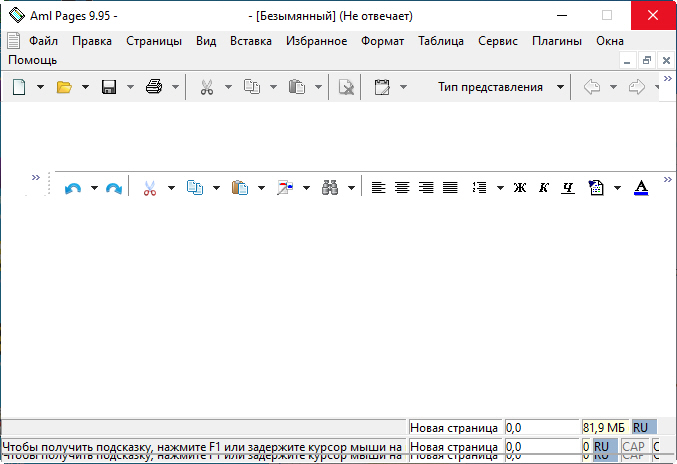Expand the Save dropdown arrow
Screen dimensions: 677x464
(130, 87)
